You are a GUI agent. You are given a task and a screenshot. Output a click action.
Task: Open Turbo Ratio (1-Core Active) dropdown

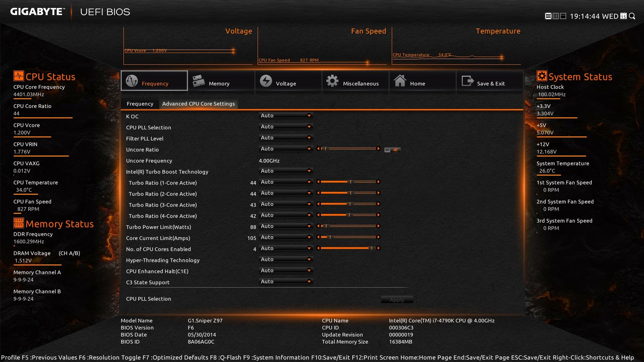(x=286, y=182)
